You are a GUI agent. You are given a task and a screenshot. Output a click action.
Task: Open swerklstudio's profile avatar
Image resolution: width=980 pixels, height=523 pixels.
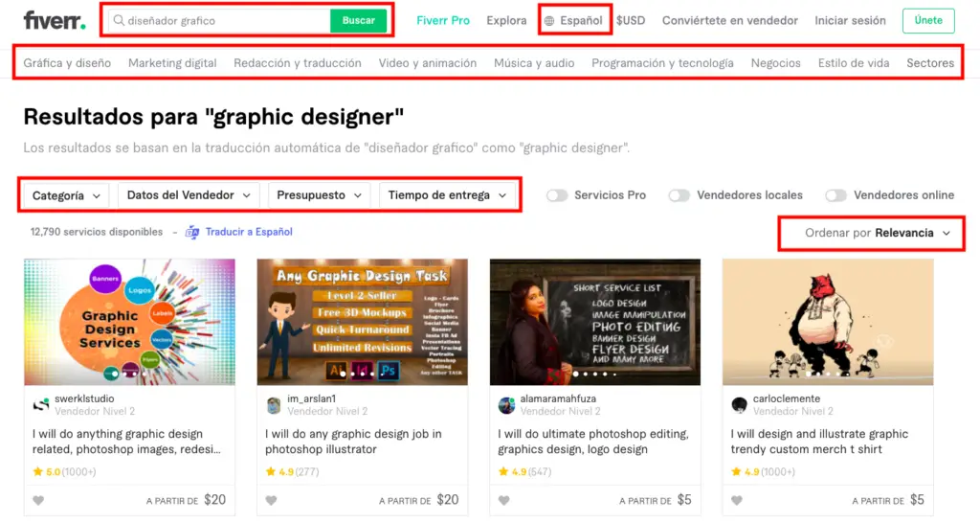click(41, 405)
